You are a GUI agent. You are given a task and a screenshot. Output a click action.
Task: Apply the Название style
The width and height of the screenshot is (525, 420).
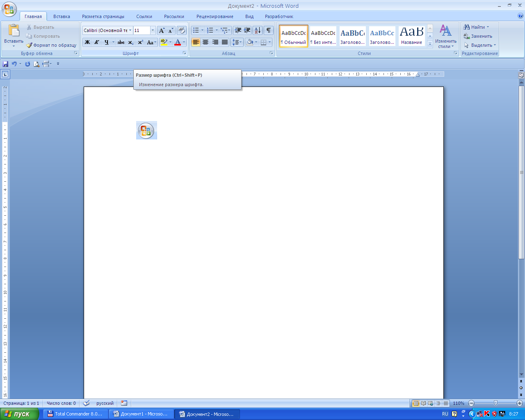point(412,36)
